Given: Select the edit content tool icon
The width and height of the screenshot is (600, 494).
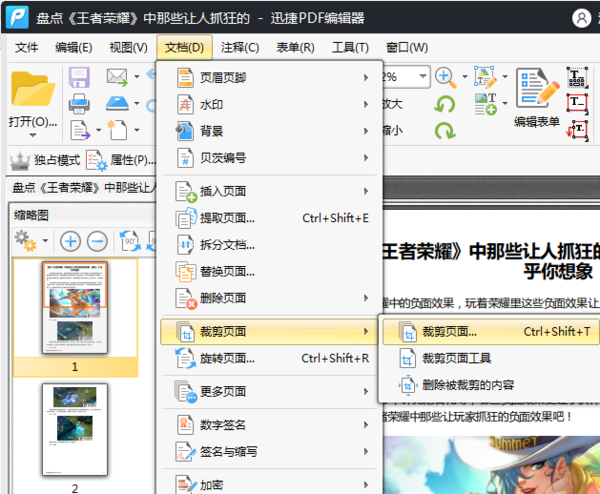Looking at the screenshot, I should (x=486, y=77).
